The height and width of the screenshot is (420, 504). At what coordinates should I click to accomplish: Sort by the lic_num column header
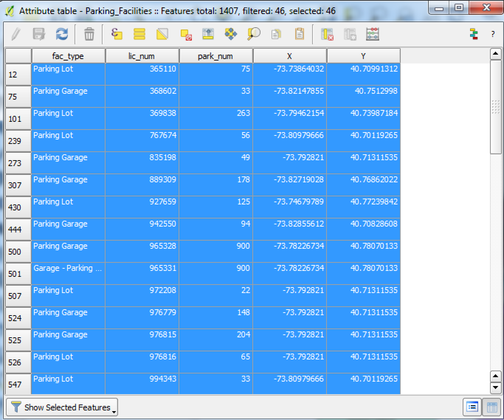(142, 56)
